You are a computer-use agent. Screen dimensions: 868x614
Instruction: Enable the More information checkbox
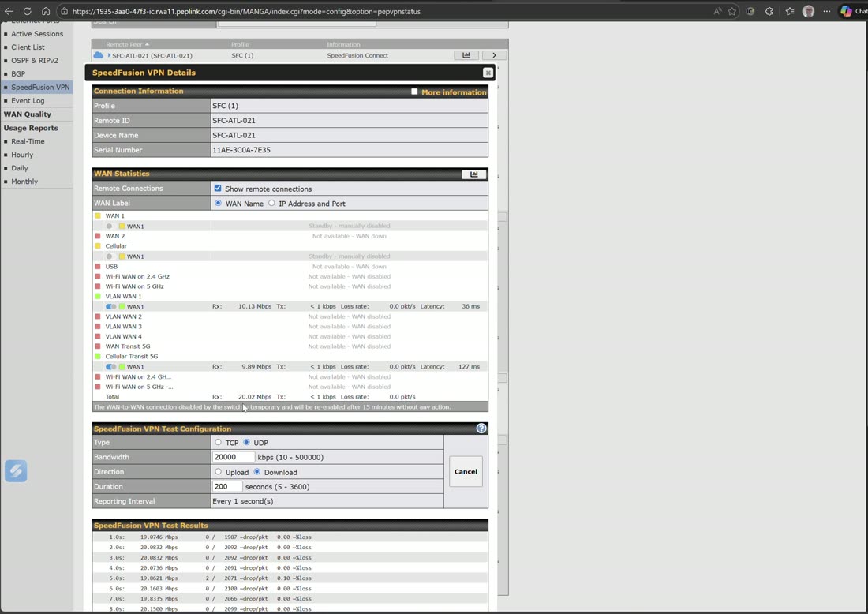(414, 92)
